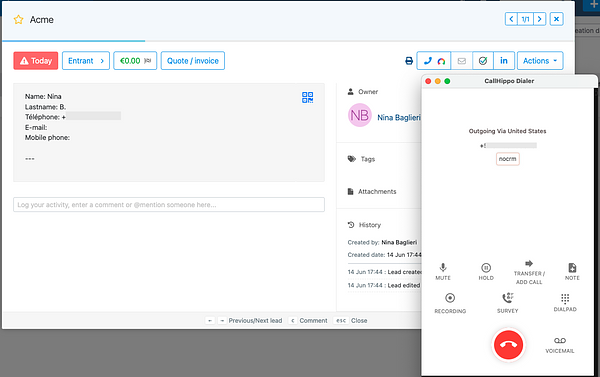This screenshot has width=600, height=377.
Task: Click the 'E-mail:' line
Action: pyautogui.click(x=36, y=127)
